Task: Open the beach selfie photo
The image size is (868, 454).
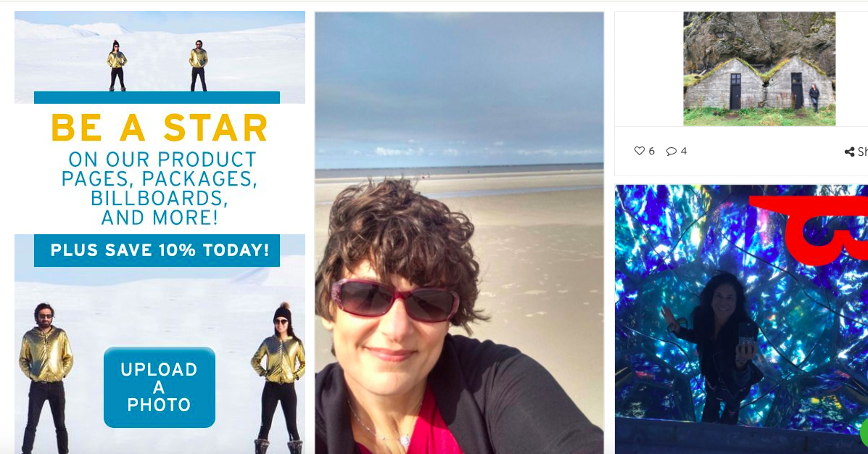Action: (459, 233)
